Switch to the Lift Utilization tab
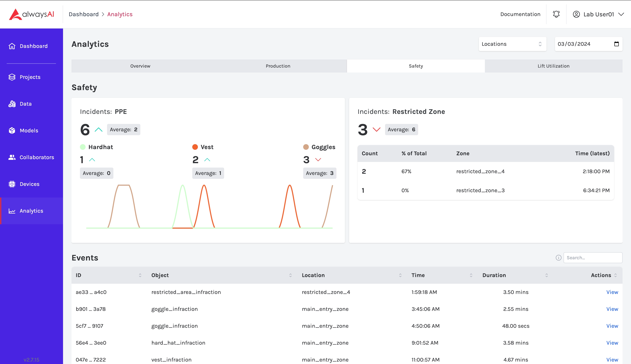631x364 pixels. click(553, 66)
